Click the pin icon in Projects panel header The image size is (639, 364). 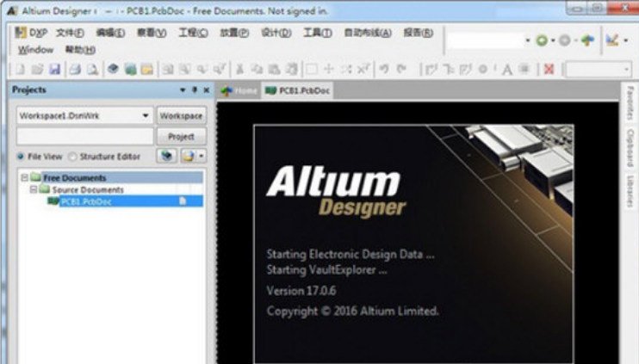(x=195, y=89)
